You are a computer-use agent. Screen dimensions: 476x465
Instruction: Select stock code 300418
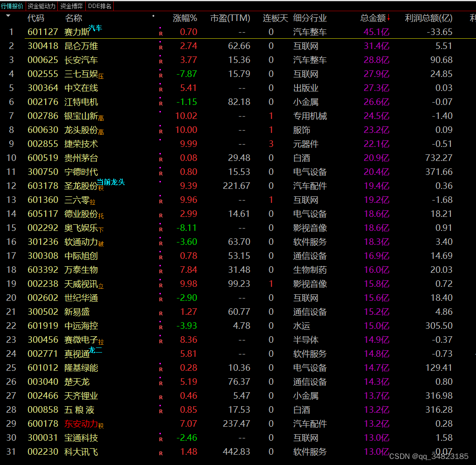click(x=43, y=46)
